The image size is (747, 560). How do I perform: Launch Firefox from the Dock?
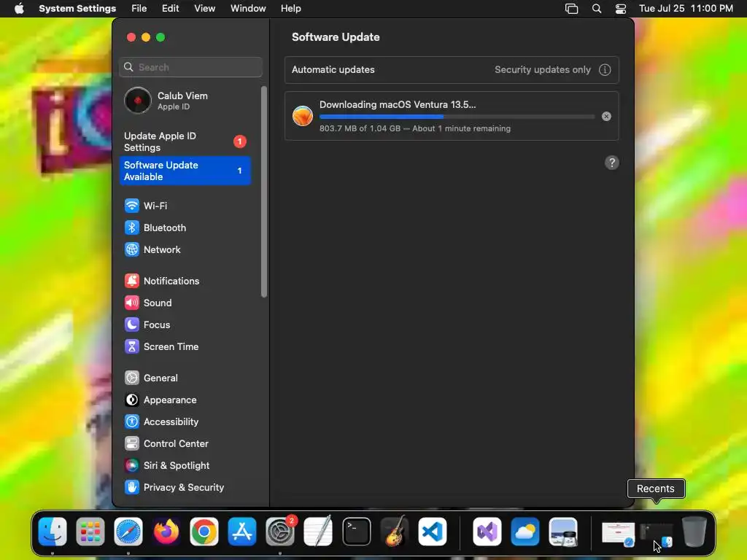pos(166,532)
